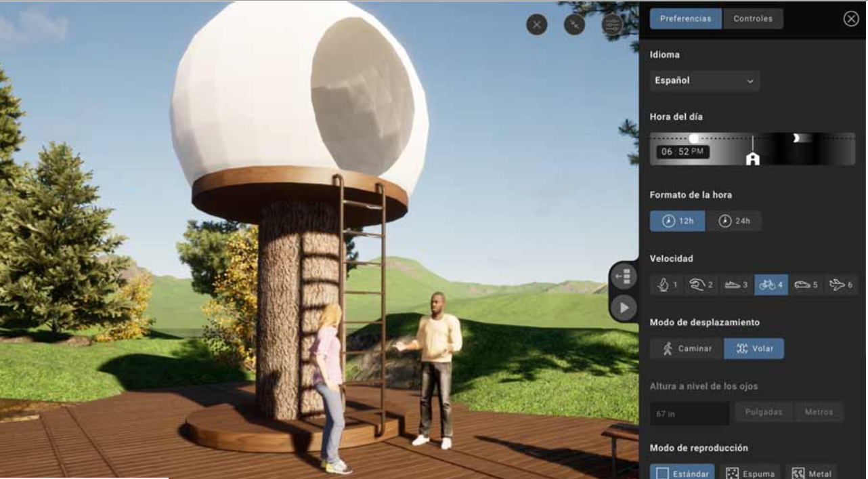Close the preferences panel
Screen dimensions: 868x479
(x=851, y=19)
